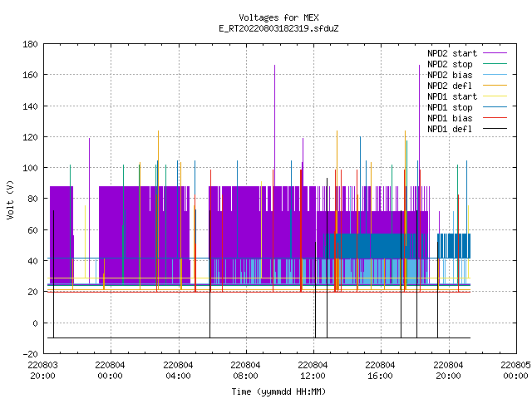Click the y-axis tick label 140
532x399 pixels.
pyautogui.click(x=30, y=106)
